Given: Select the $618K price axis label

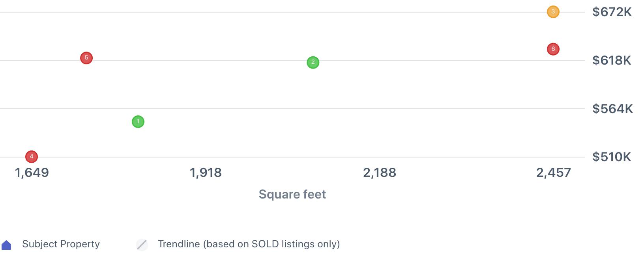Looking at the screenshot, I should click(x=612, y=60).
